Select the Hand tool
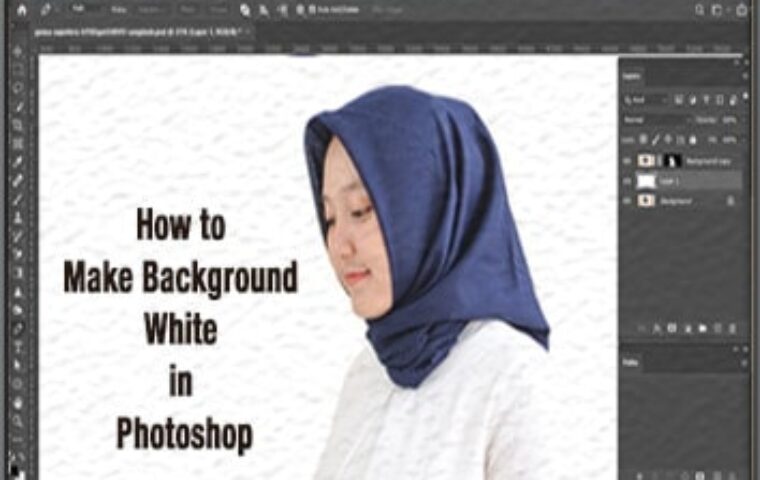Viewport: 760px width, 480px height. click(x=18, y=402)
